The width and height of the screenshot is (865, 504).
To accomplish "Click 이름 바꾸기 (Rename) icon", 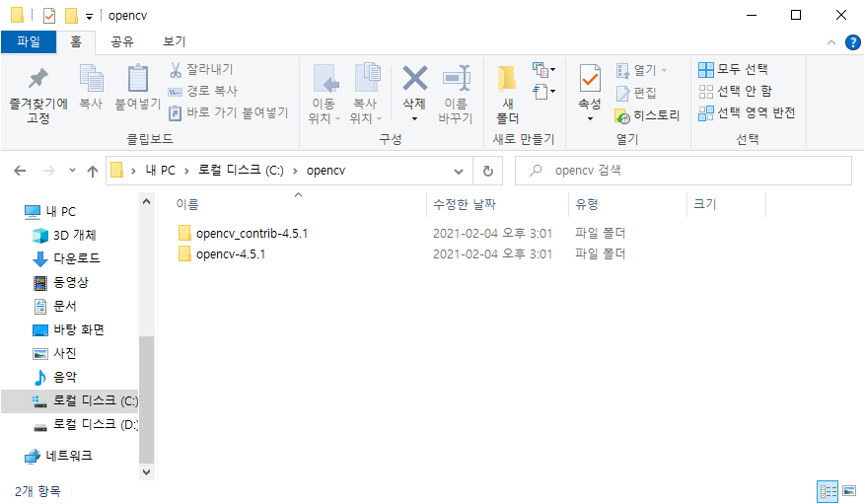I will 456,78.
